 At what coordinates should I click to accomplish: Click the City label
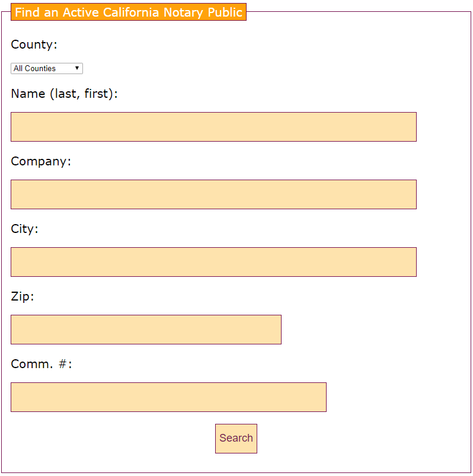(24, 229)
